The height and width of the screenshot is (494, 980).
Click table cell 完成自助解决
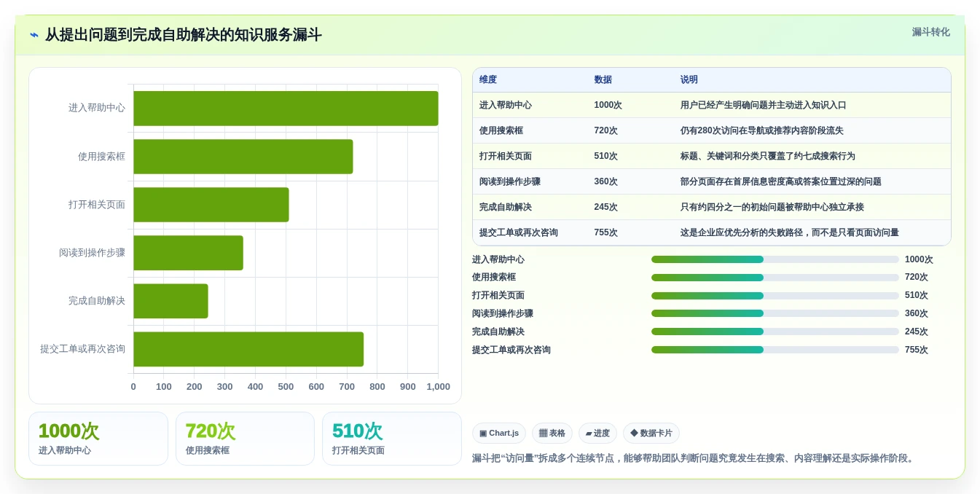click(506, 207)
